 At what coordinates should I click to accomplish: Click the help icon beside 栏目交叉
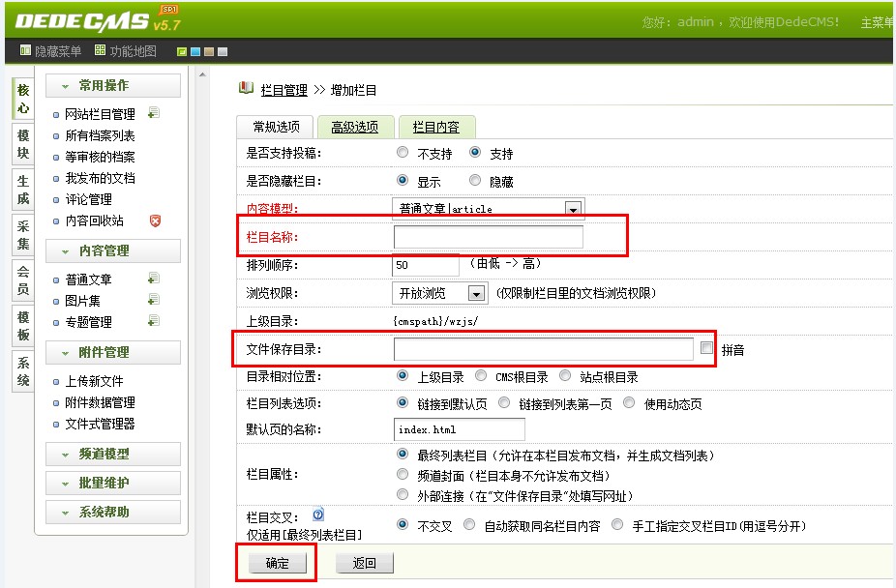317,515
